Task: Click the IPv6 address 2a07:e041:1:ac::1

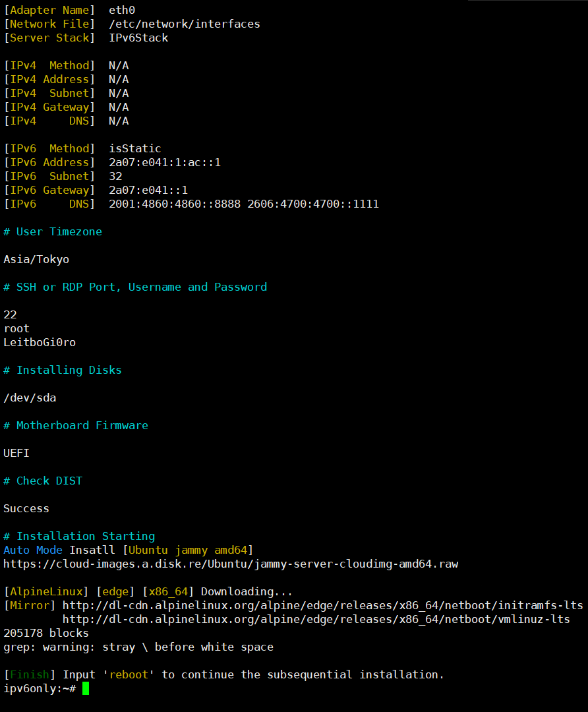Action: 165,163
